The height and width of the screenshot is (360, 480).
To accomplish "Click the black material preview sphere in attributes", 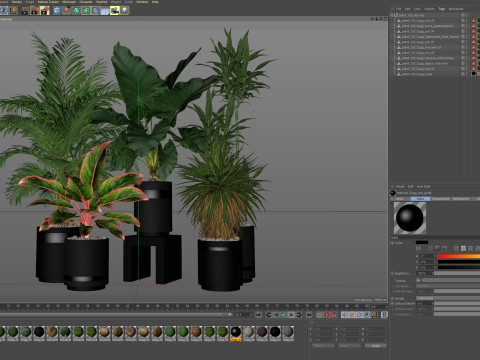I will tap(410, 218).
